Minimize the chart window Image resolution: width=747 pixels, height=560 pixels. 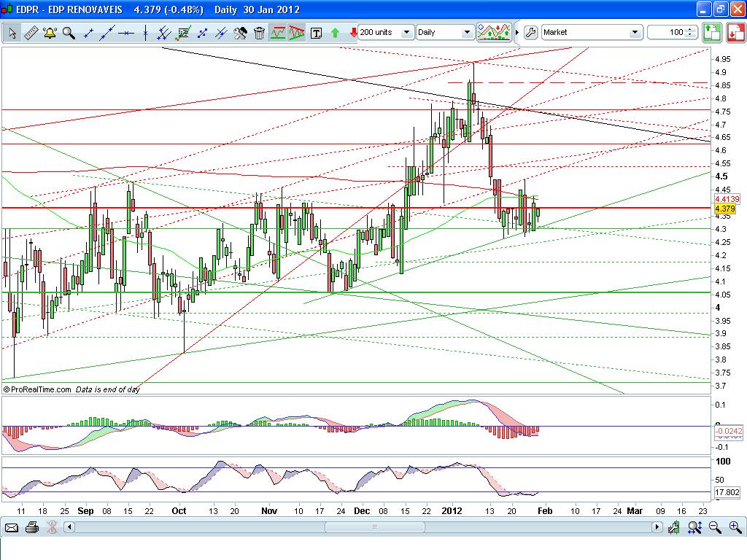tap(704, 9)
